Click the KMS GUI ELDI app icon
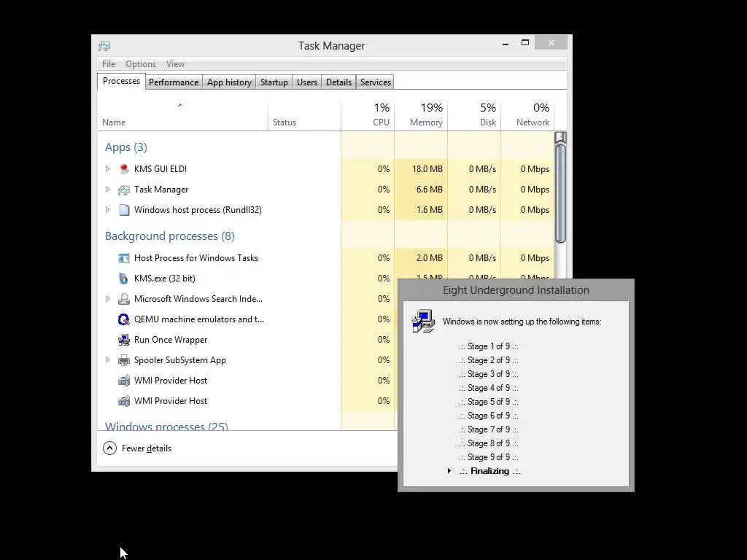The height and width of the screenshot is (560, 747). (x=124, y=169)
